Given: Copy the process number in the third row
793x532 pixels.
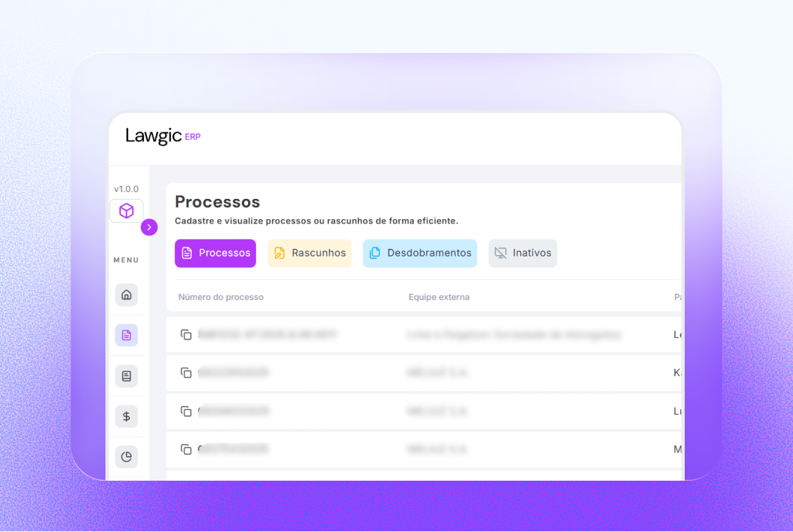Looking at the screenshot, I should [186, 411].
